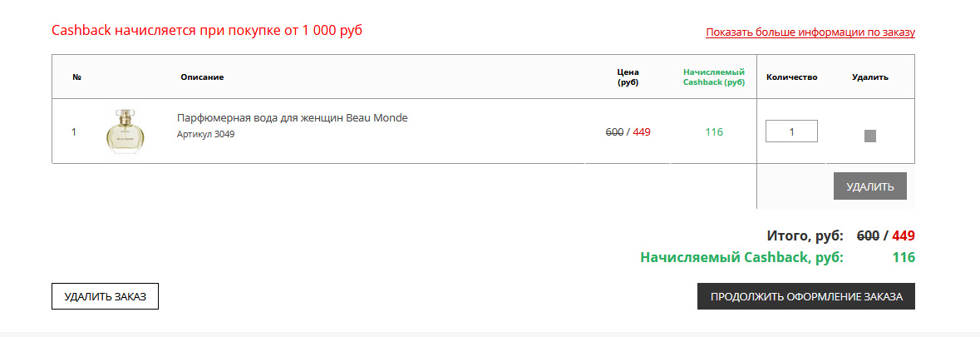
Task: Click the Beau Monde perfume bottle thumbnail
Action: point(125,131)
